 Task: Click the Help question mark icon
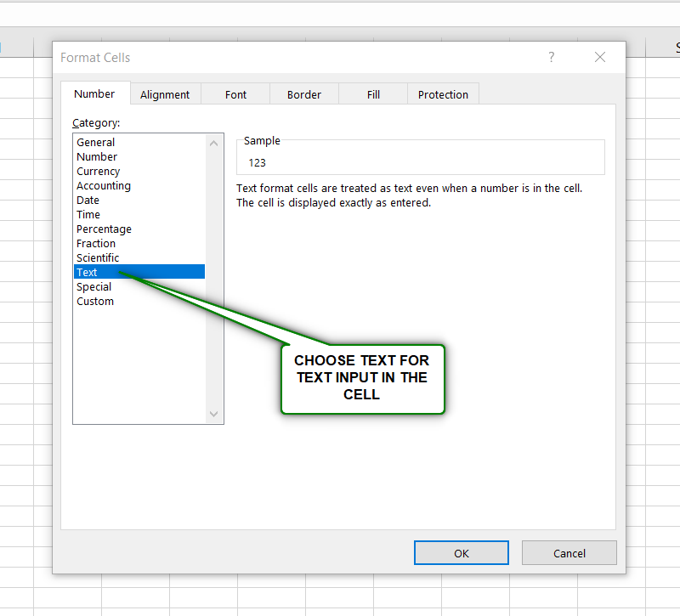pos(551,57)
